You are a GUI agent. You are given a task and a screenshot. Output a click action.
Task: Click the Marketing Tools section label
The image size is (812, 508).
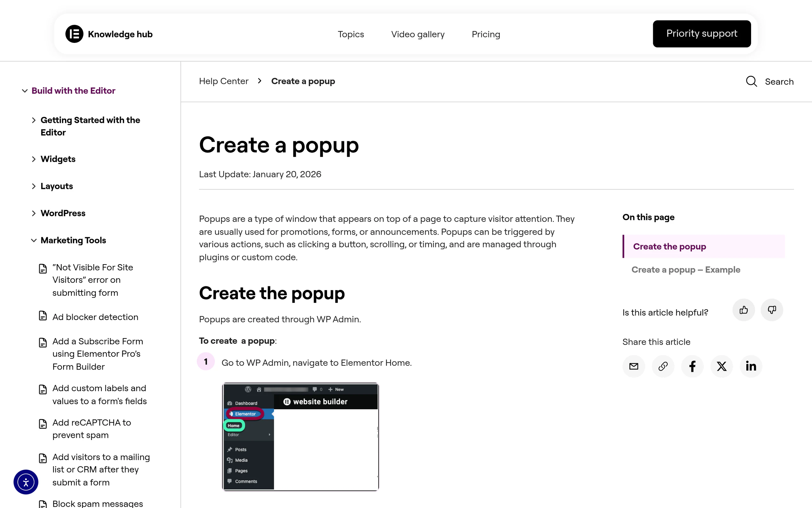73,241
